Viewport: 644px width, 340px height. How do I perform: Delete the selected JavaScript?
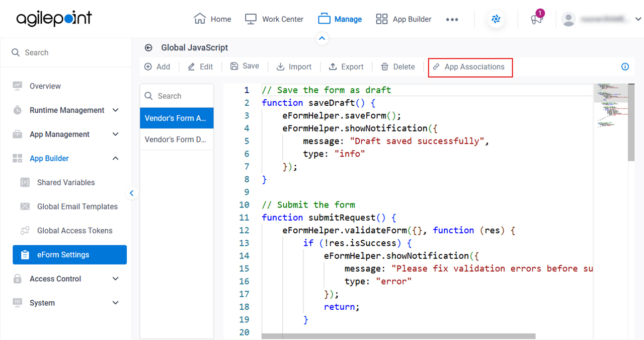(398, 66)
